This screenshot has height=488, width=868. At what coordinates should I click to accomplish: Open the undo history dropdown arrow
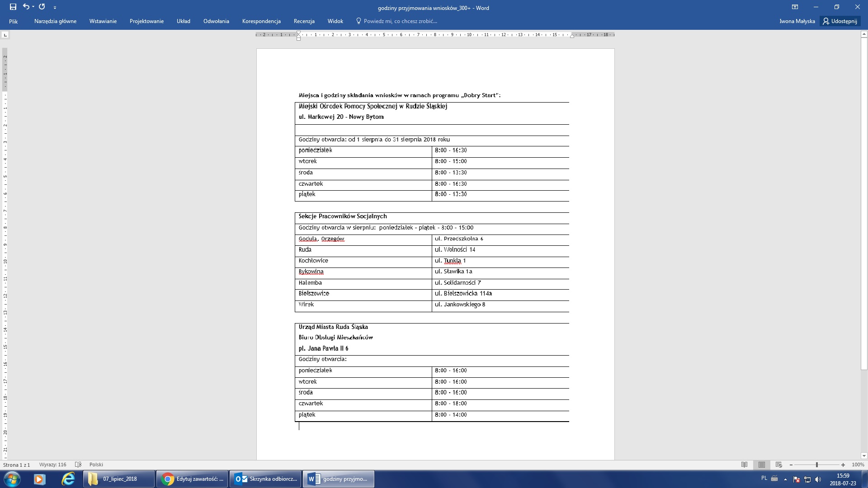[x=33, y=7]
